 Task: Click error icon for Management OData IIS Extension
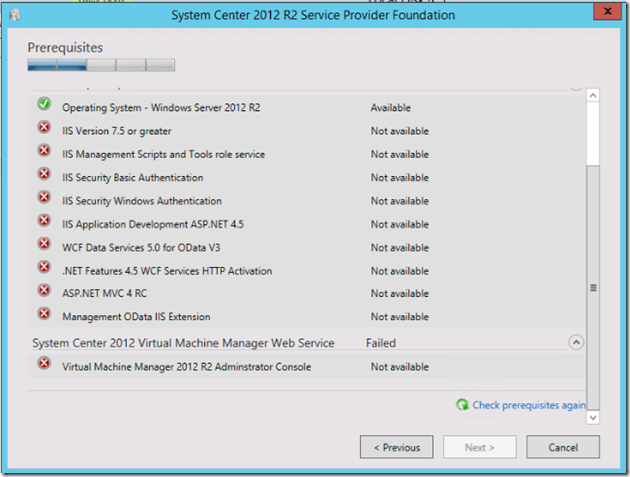pos(44,314)
